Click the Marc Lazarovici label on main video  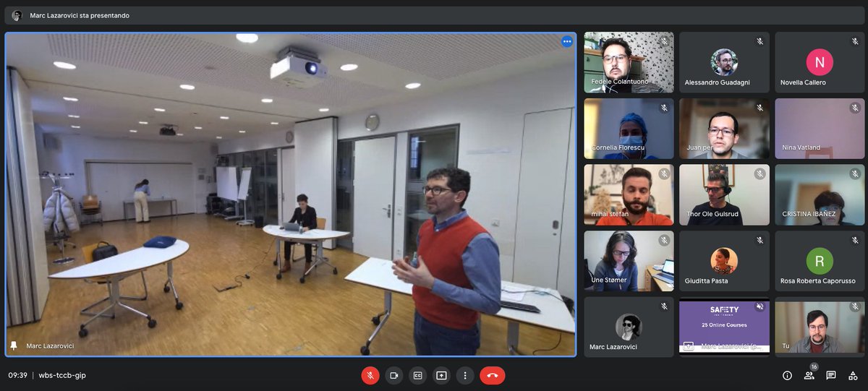click(50, 346)
